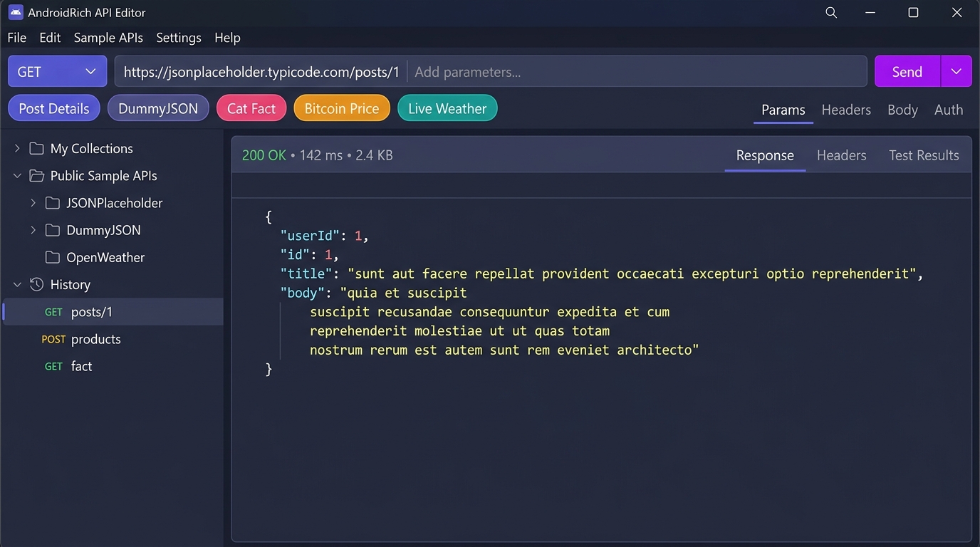Open response Headers tab beside Test Results
The image size is (980, 547).
(841, 155)
